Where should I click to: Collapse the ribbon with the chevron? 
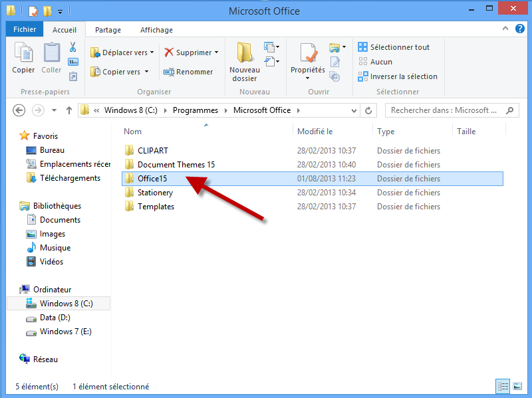(x=505, y=29)
